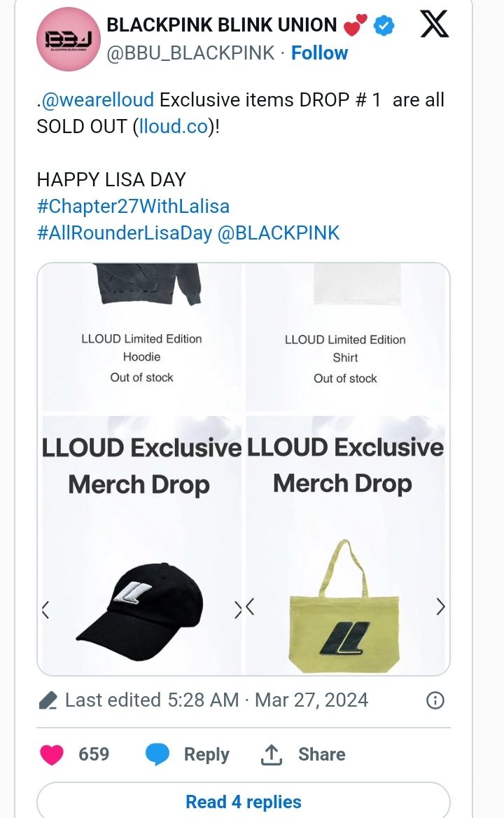Click the right arrow on the tote bag image
This screenshot has height=818, width=504.
pos(440,606)
